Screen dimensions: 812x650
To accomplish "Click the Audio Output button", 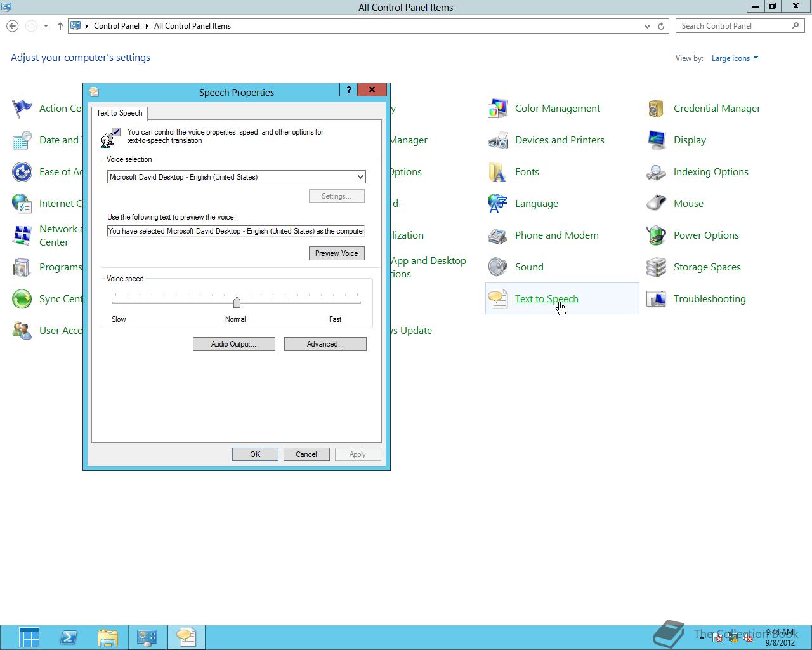I will 233,344.
